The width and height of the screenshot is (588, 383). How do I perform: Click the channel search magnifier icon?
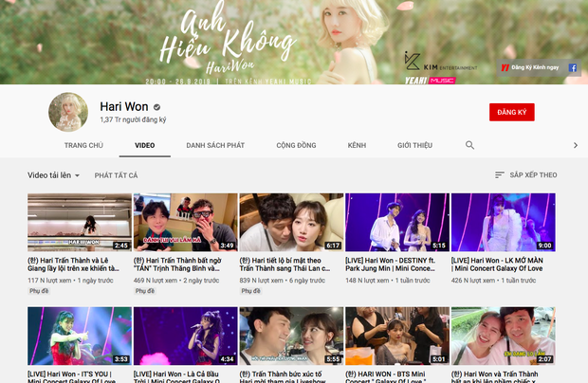(469, 145)
